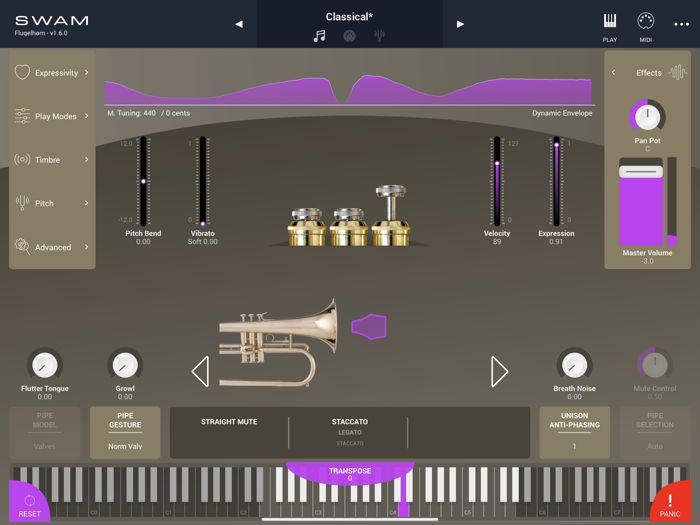Viewport: 700px width, 525px height.
Task: Go to the previous preset arrow
Action: [x=239, y=24]
